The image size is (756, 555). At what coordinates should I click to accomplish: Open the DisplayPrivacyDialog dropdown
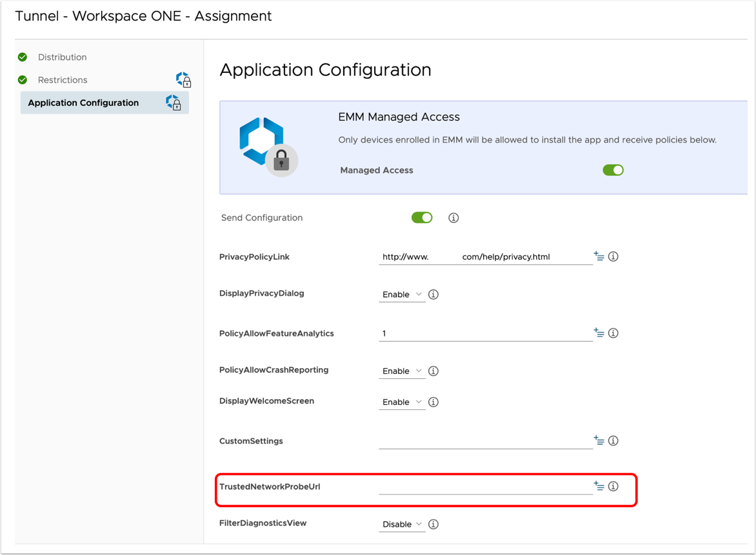pos(402,295)
